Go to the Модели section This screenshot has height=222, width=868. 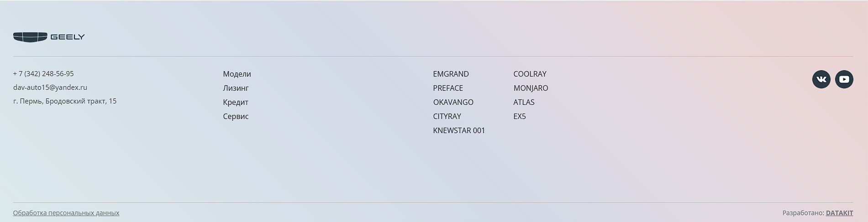pyautogui.click(x=237, y=74)
